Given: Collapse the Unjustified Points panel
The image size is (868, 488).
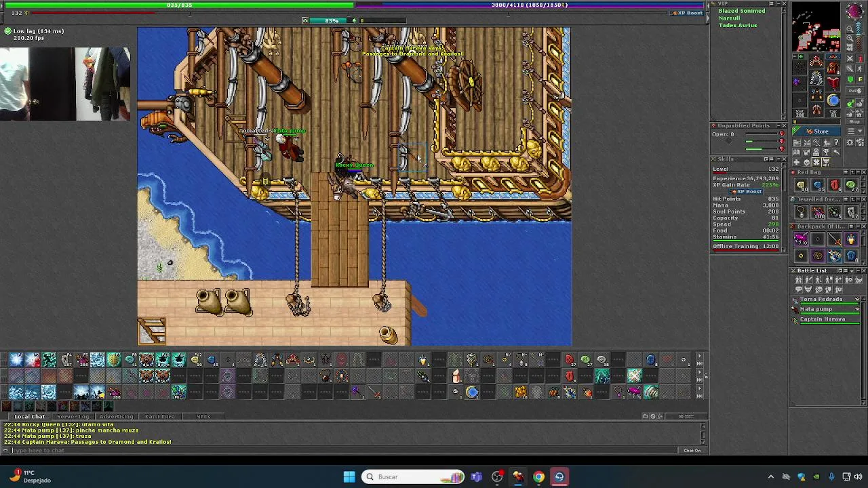Looking at the screenshot, I should 777,125.
